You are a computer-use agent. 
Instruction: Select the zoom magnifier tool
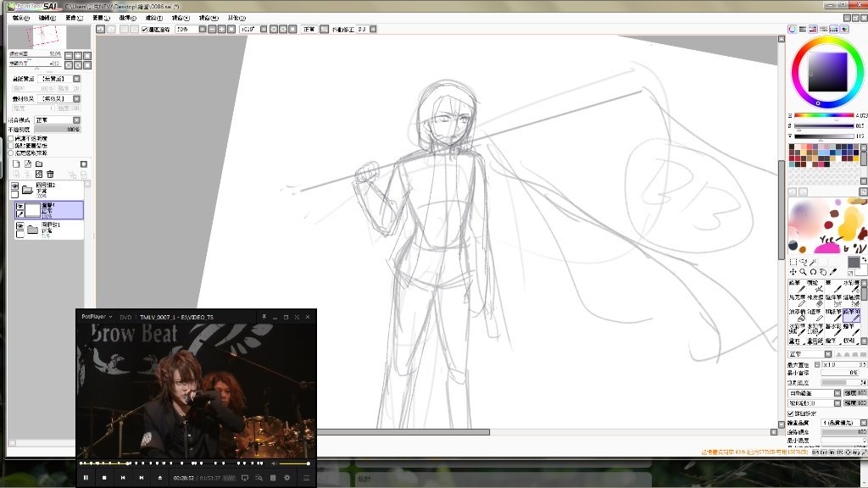point(804,272)
